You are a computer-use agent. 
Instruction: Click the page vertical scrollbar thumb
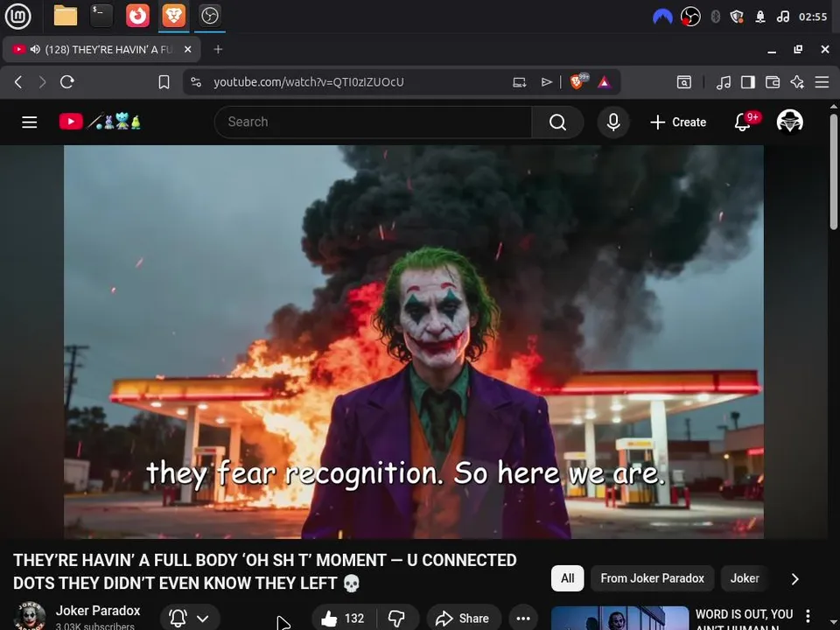point(834,171)
